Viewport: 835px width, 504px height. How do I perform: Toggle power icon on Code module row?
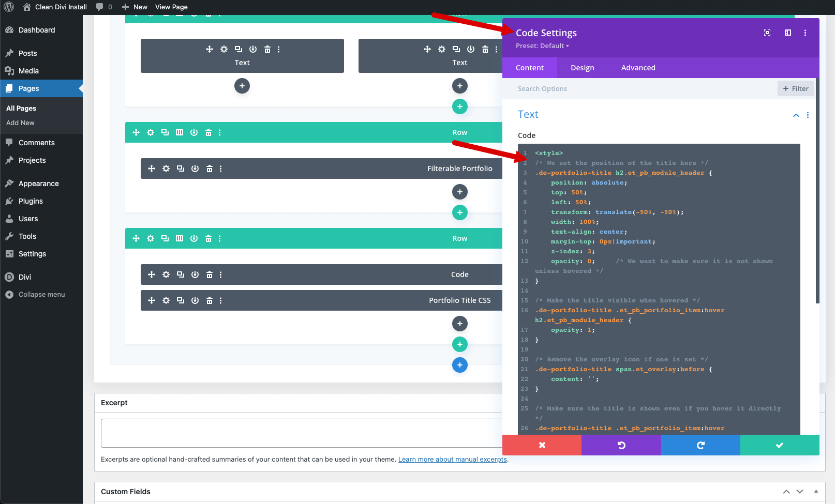click(194, 238)
